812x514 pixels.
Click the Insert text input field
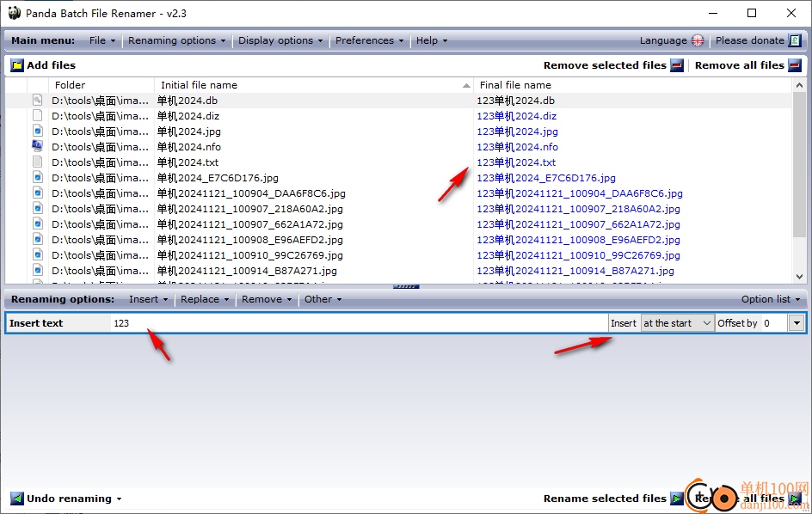(x=359, y=323)
